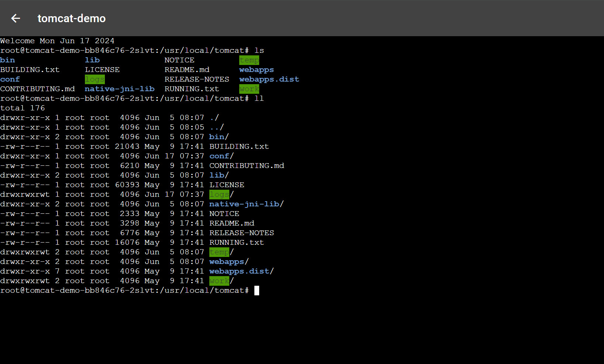This screenshot has width=604, height=364.
Task: Click the highlighted temp entry in ls output
Action: [x=249, y=60]
